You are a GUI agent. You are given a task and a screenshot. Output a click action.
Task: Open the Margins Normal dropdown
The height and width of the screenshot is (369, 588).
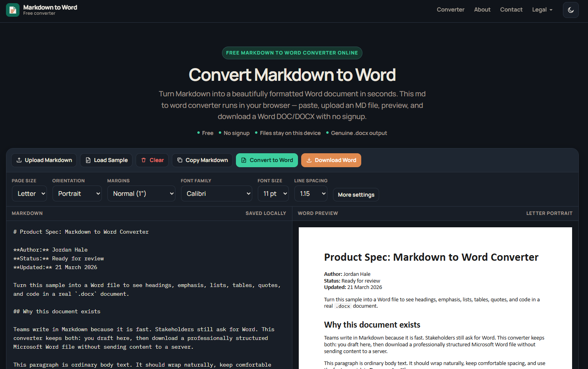point(141,193)
